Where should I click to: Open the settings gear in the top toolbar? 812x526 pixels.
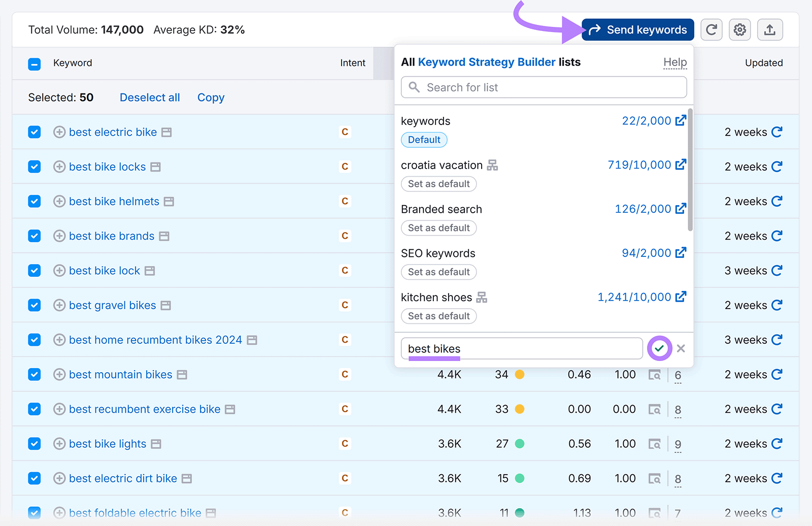coord(739,29)
